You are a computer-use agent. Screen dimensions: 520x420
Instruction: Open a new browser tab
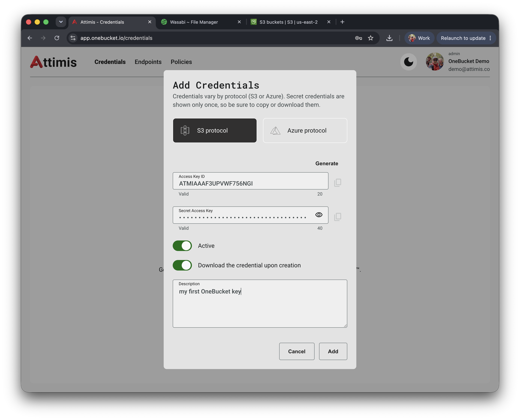pyautogui.click(x=342, y=22)
